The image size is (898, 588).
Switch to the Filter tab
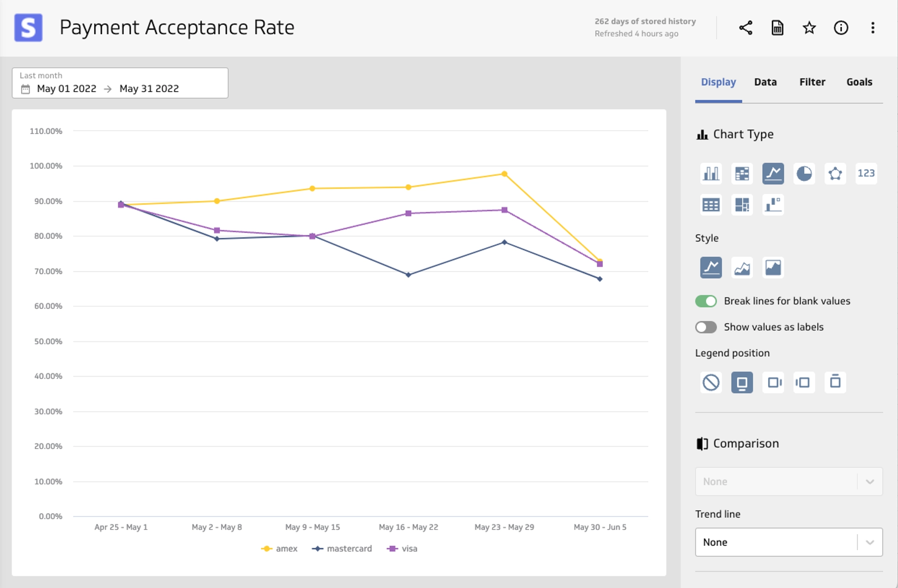812,82
